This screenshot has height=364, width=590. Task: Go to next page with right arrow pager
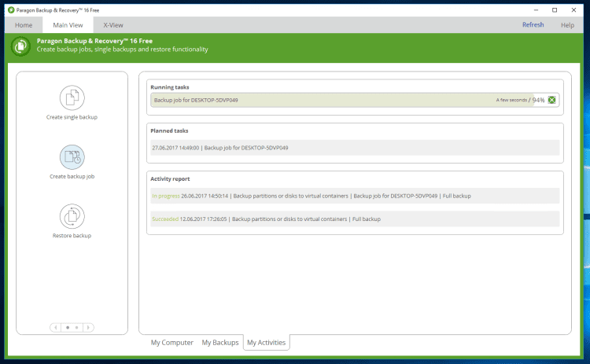click(88, 328)
